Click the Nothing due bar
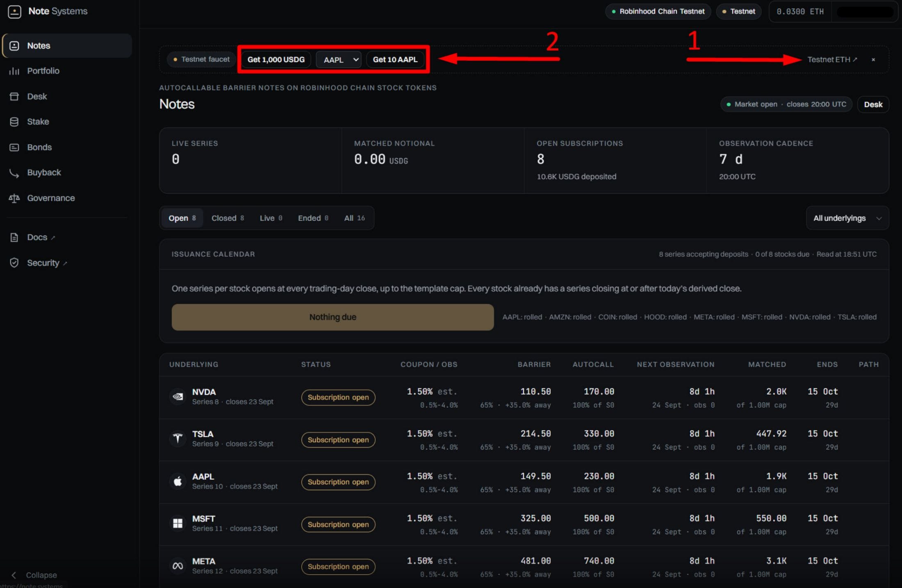 [x=333, y=317]
